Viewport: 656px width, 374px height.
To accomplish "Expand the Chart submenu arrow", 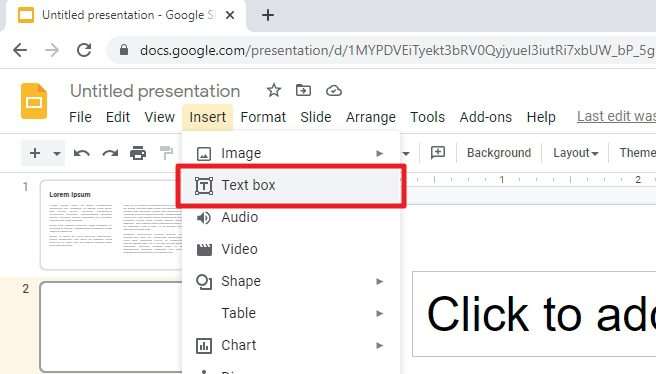I will [379, 346].
